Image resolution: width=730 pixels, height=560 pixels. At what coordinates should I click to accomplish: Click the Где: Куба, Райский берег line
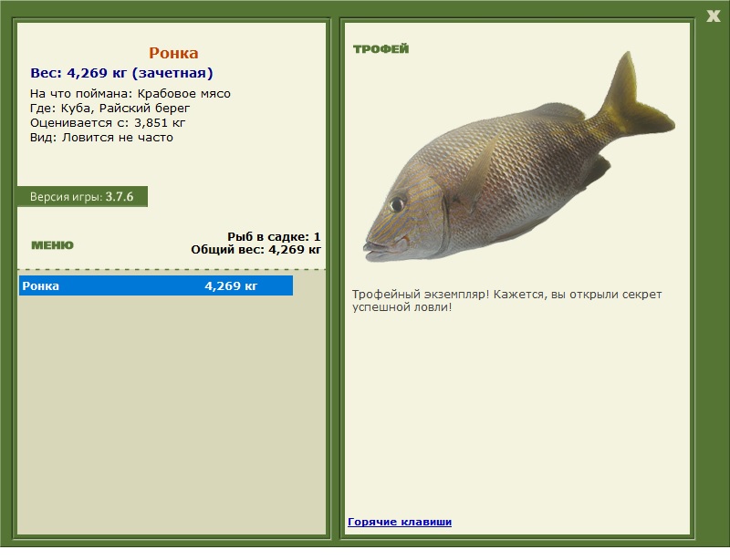click(x=109, y=108)
